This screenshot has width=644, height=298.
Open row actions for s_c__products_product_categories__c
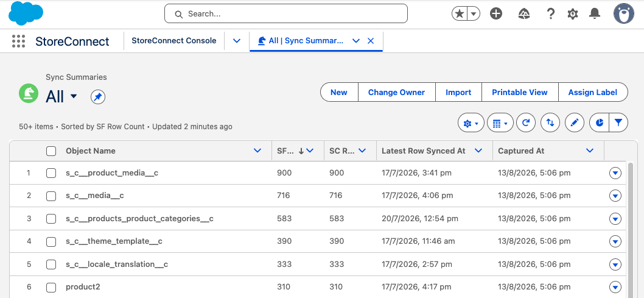pyautogui.click(x=615, y=219)
